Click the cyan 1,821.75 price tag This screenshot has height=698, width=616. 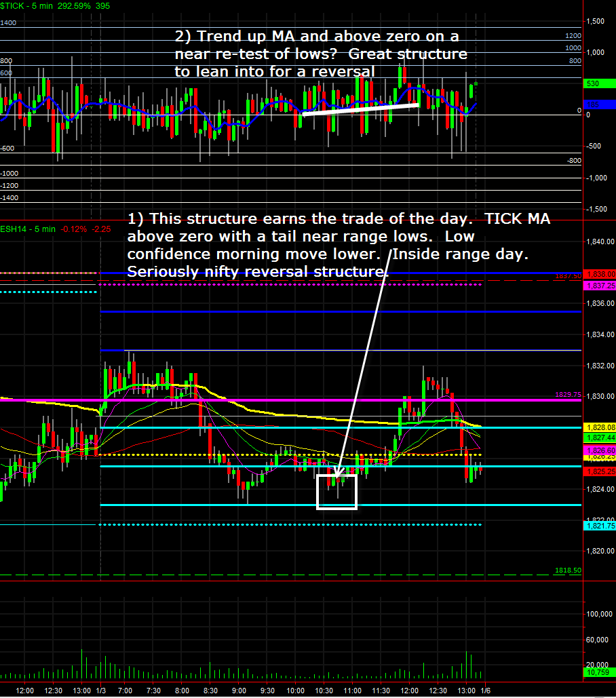click(600, 526)
